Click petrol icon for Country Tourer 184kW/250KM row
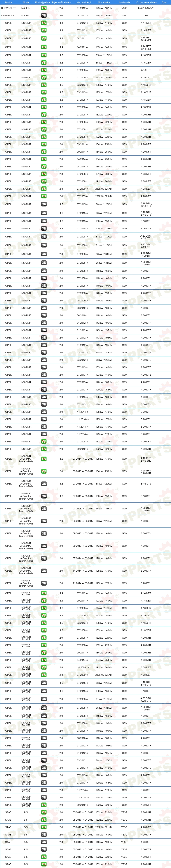171x868 pixels. pos(44,471)
